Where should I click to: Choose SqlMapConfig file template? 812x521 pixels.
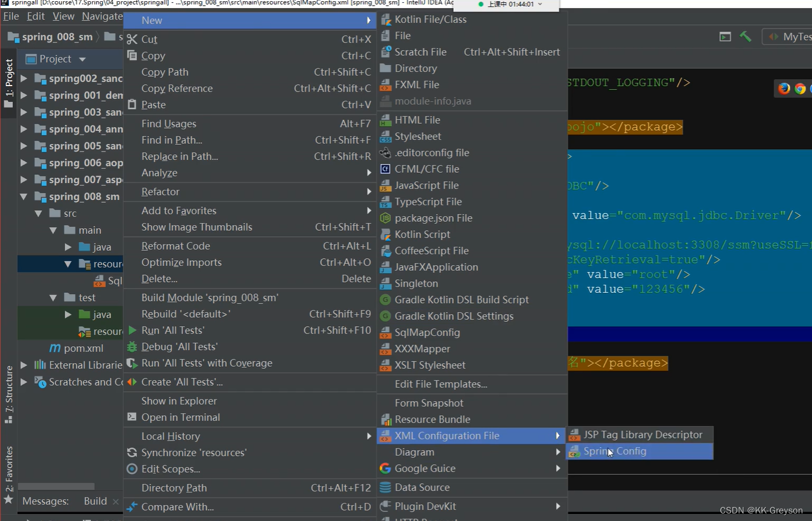pyautogui.click(x=472, y=333)
